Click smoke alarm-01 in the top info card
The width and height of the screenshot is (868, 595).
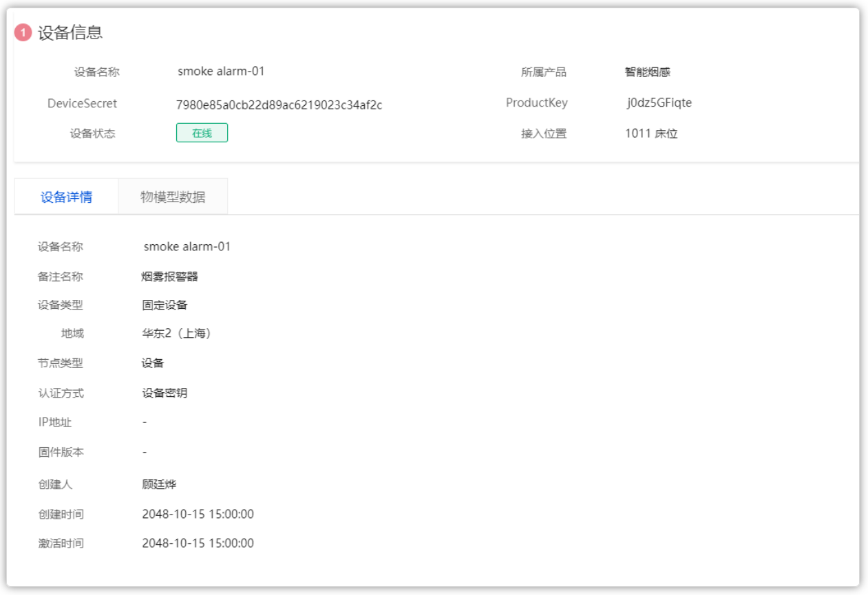tap(221, 71)
